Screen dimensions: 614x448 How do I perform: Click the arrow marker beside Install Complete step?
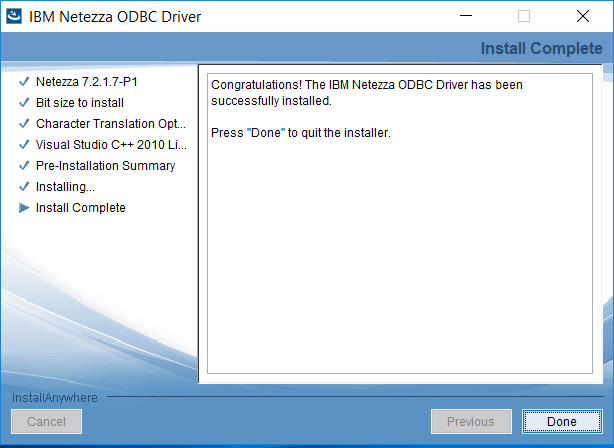click(24, 208)
